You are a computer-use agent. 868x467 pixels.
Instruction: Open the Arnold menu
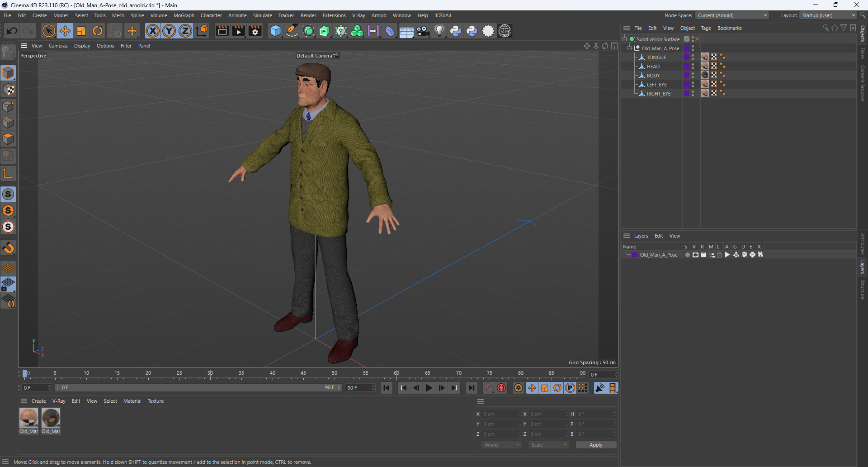[x=379, y=15]
